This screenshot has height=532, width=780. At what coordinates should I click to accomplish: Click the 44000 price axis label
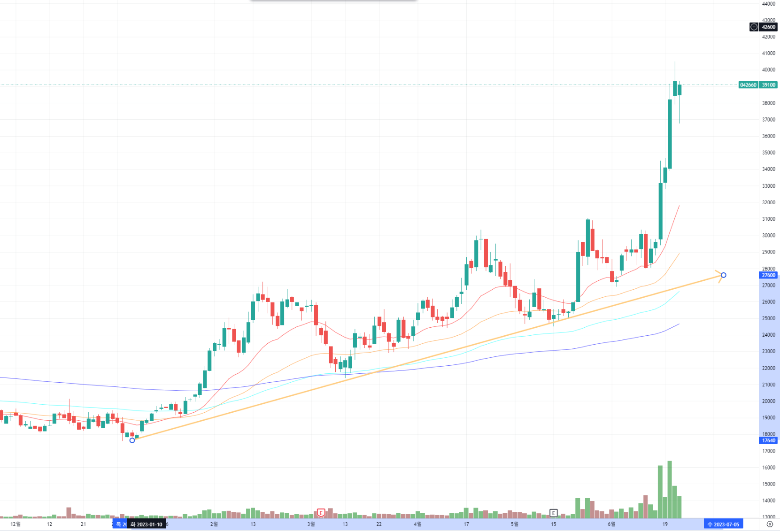[769, 4]
